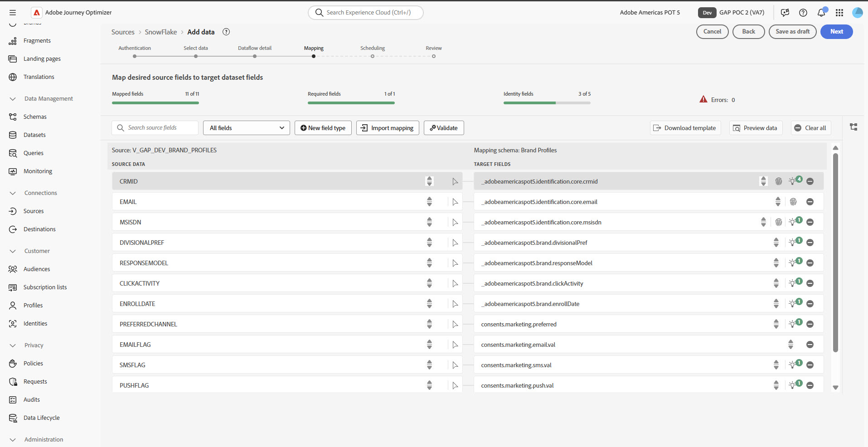Click the help icon beside Add data
This screenshot has height=447, width=868.
(226, 32)
